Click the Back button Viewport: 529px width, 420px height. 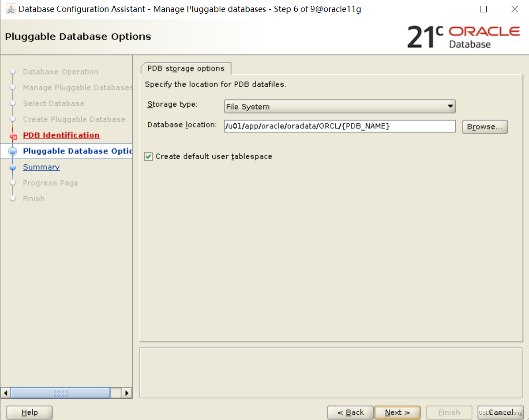pyautogui.click(x=350, y=412)
